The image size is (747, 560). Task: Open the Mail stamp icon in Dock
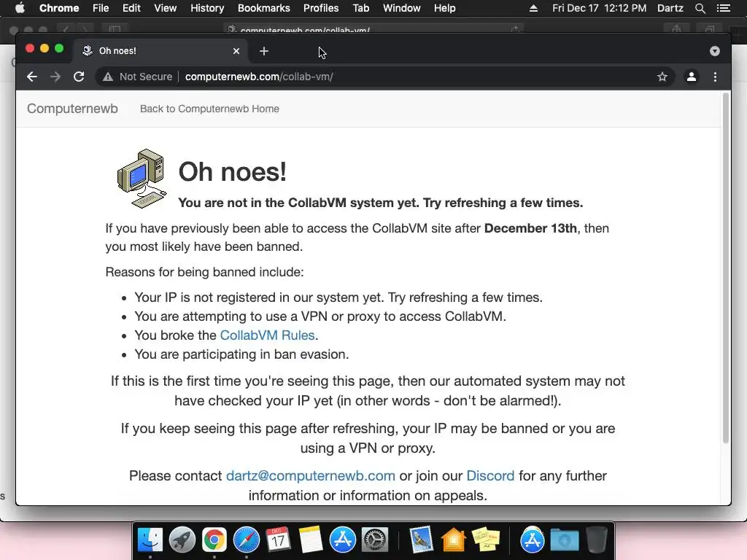click(421, 540)
